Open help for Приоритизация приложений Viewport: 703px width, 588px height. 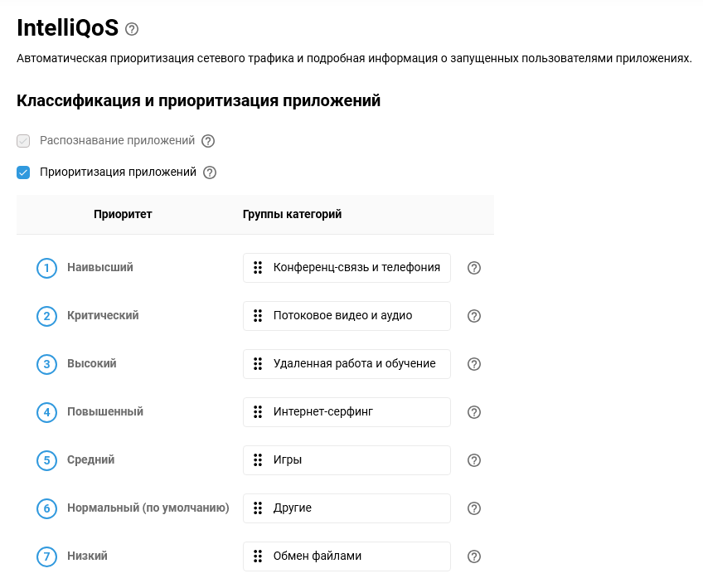pos(210,173)
